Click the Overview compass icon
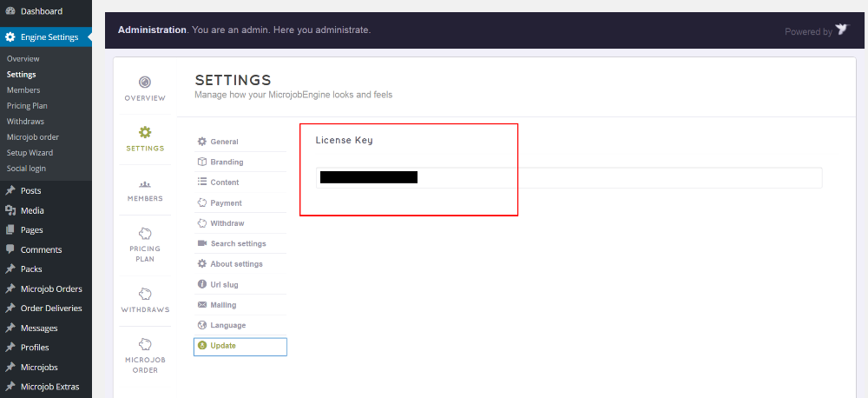Viewport: 868px width, 398px height. [145, 82]
